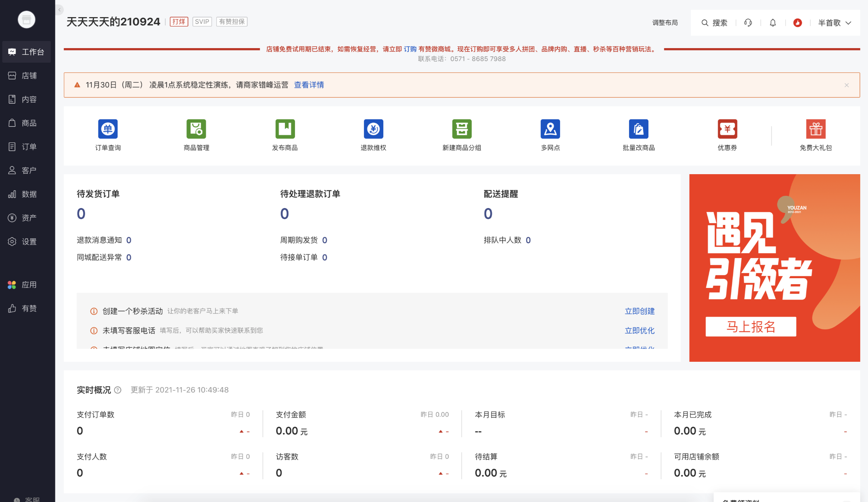Click the 新建商品分组 icon
Viewport: 868px width, 502px height.
point(462,129)
